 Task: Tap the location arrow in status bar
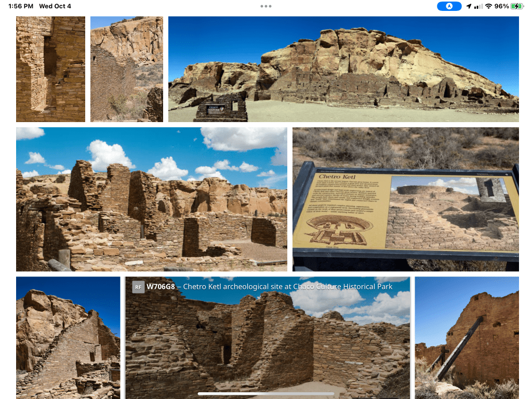469,6
